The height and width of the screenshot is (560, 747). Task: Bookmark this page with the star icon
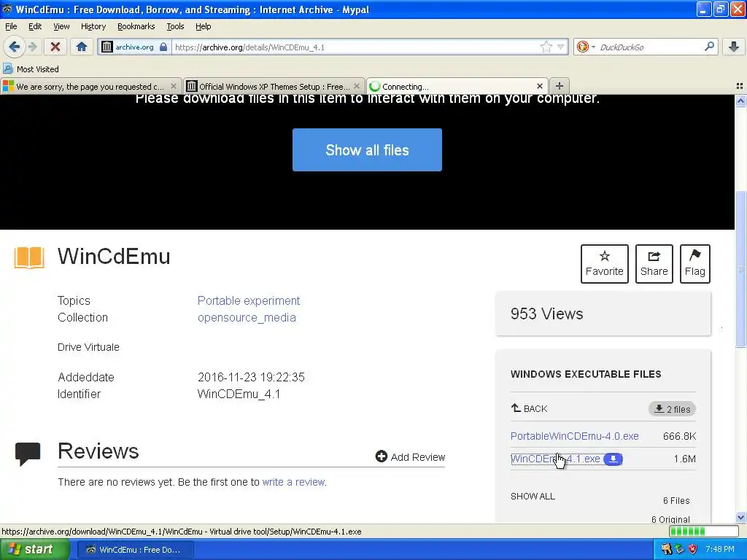(546, 47)
